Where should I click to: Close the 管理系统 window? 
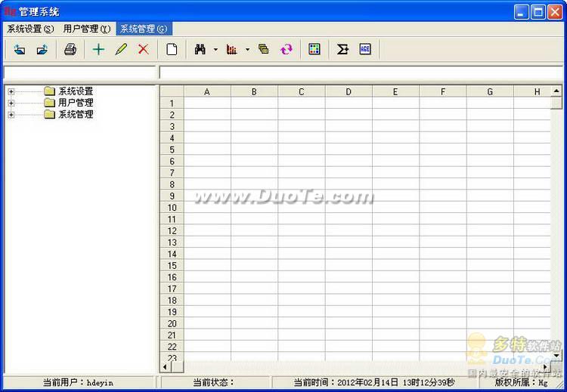click(x=555, y=12)
